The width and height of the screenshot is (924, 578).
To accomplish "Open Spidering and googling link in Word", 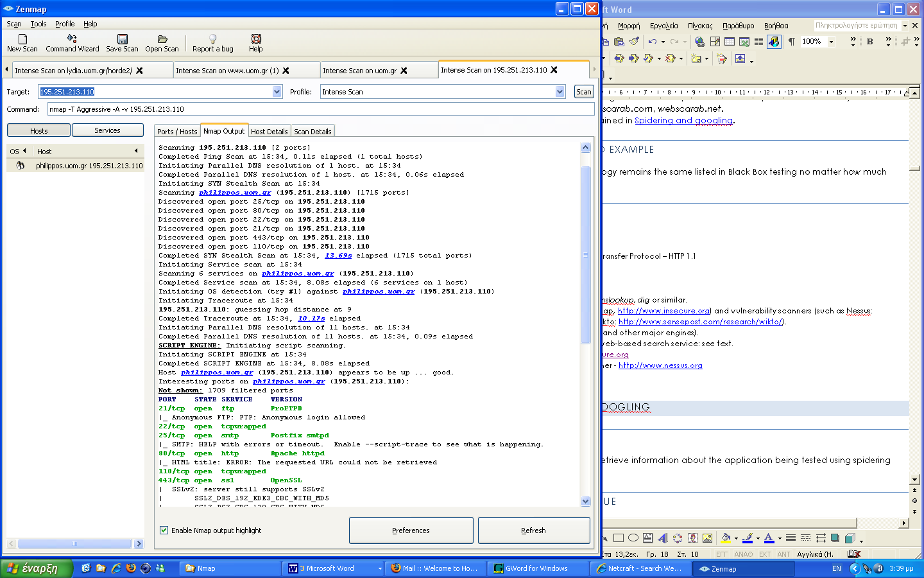I will click(683, 120).
